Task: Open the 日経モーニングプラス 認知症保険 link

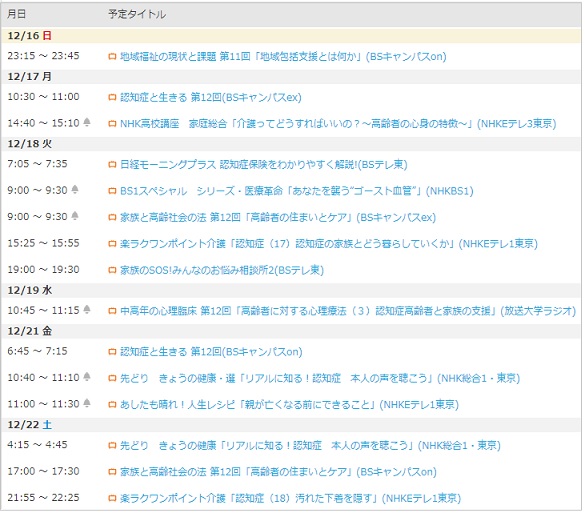Action: pos(264,165)
